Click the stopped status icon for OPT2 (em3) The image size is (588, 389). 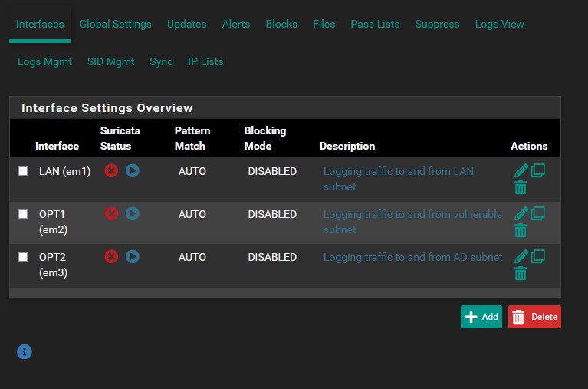coord(111,257)
